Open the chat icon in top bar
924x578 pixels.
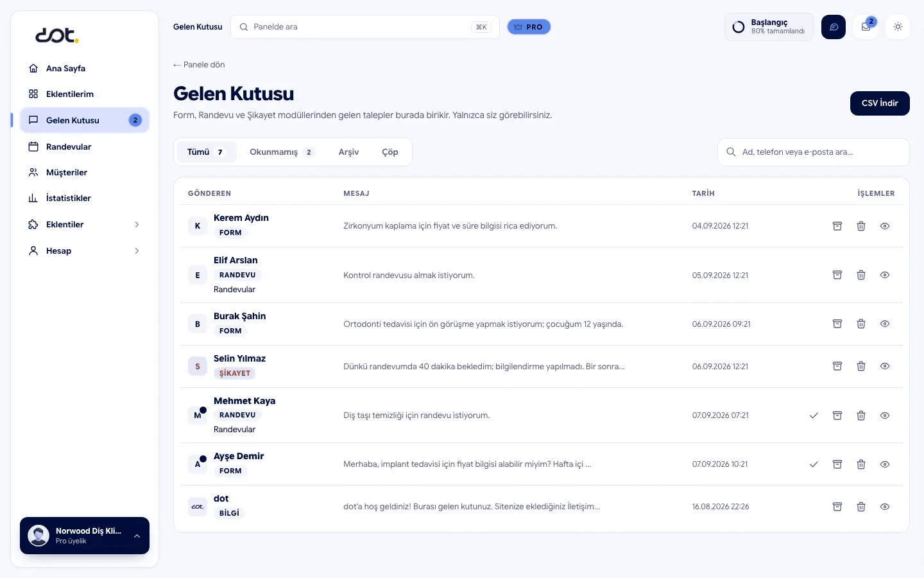pyautogui.click(x=834, y=27)
